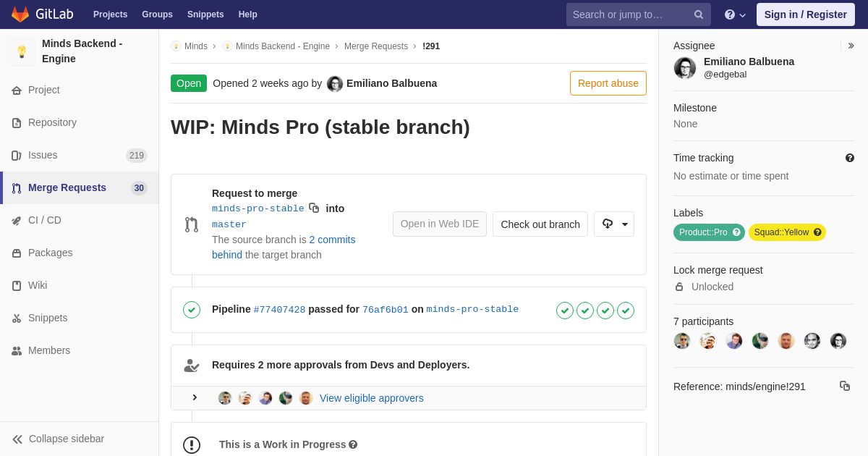Open the Help dropdown in top bar

tap(735, 14)
